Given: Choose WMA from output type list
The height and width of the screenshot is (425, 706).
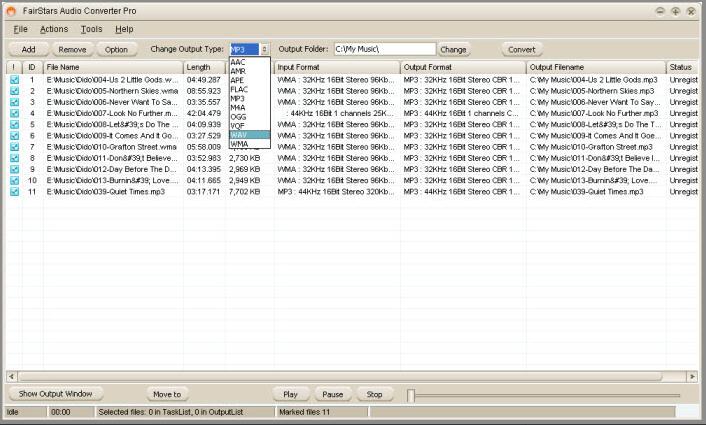Looking at the screenshot, I should 250,144.
